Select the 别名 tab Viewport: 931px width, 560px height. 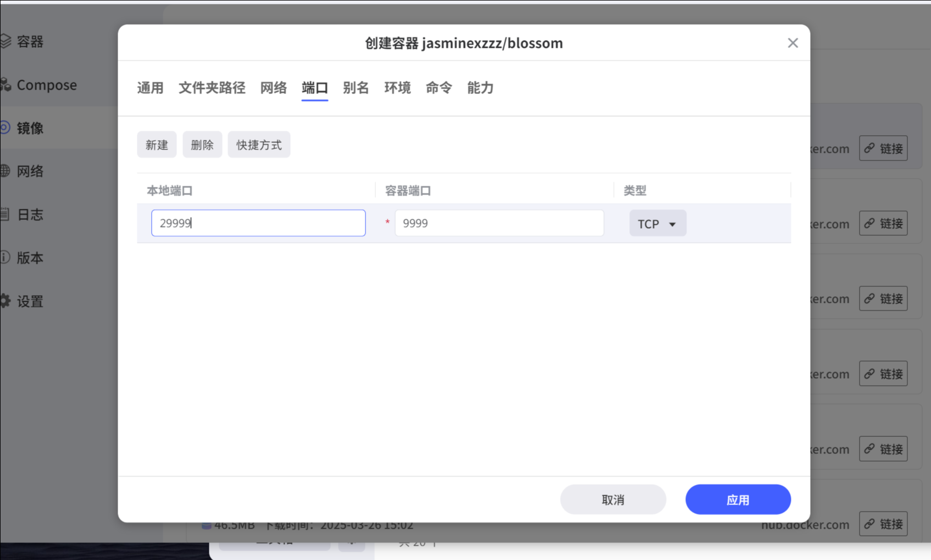tap(356, 88)
